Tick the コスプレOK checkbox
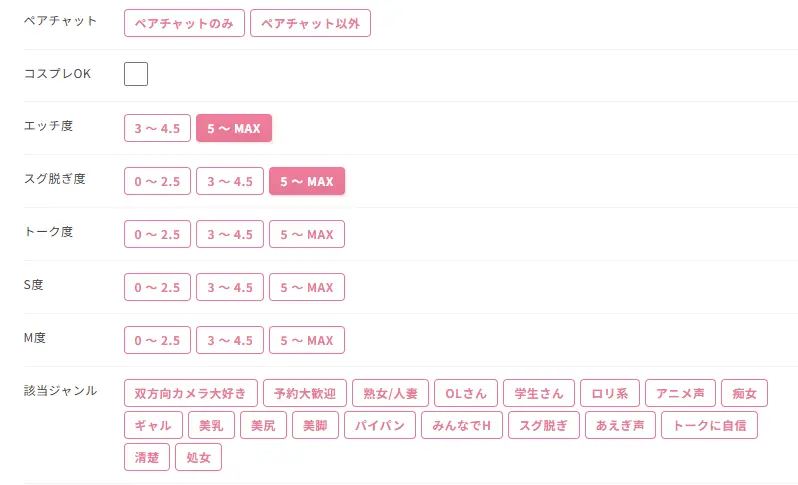Screen dimensions: 798x485 (136, 74)
